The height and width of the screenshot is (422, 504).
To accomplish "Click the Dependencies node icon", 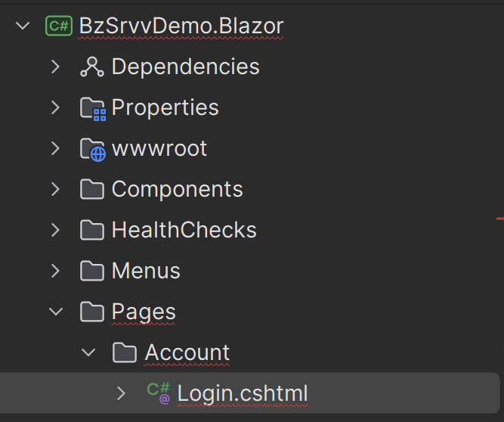I will click(91, 67).
